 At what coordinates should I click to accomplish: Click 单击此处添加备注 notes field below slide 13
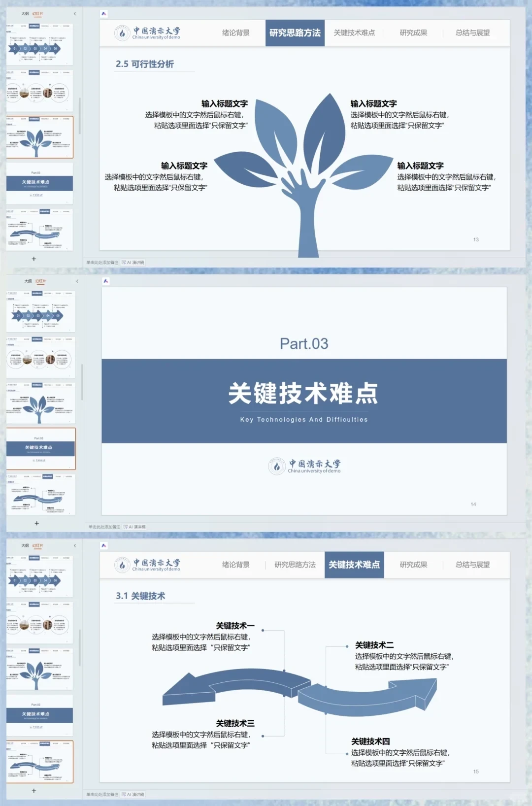(x=102, y=263)
